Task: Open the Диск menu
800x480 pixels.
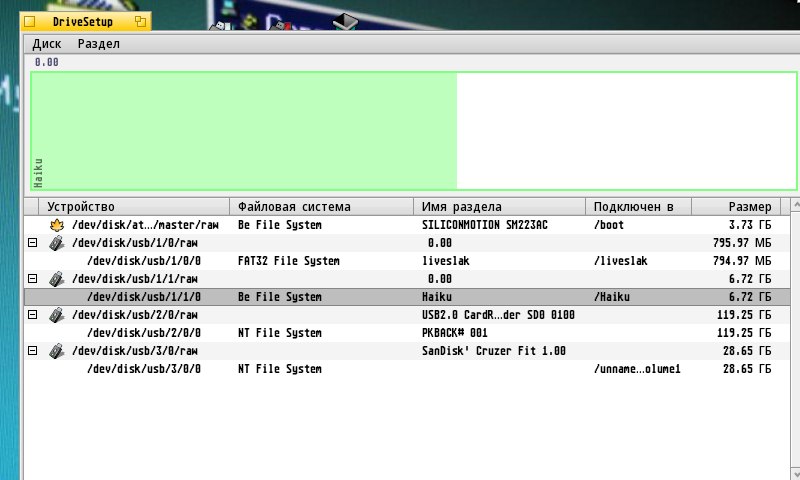Action: click(x=46, y=44)
